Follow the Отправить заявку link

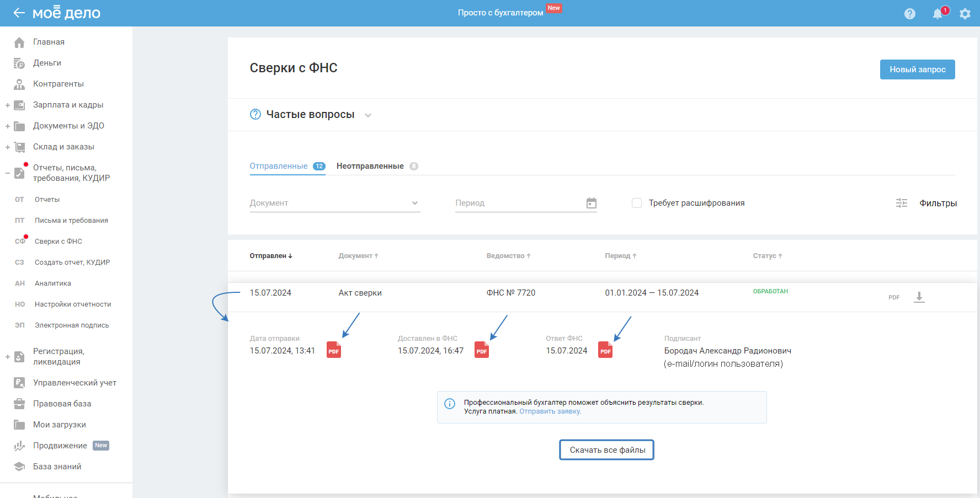[x=550, y=411]
